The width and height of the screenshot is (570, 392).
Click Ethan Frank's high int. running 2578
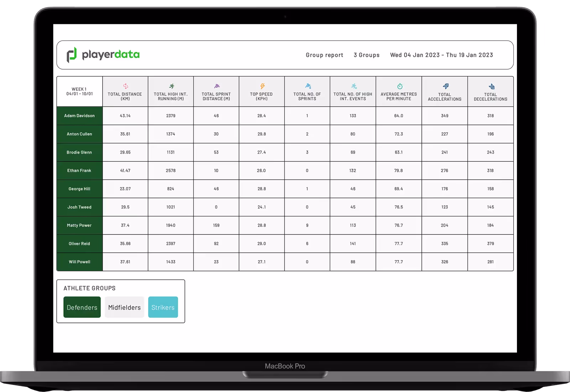point(171,171)
